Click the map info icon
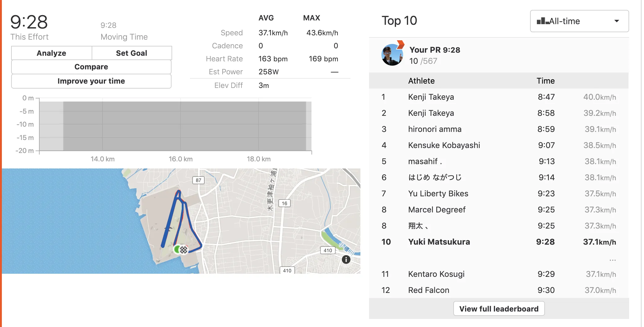The width and height of the screenshot is (644, 327). 346,259
